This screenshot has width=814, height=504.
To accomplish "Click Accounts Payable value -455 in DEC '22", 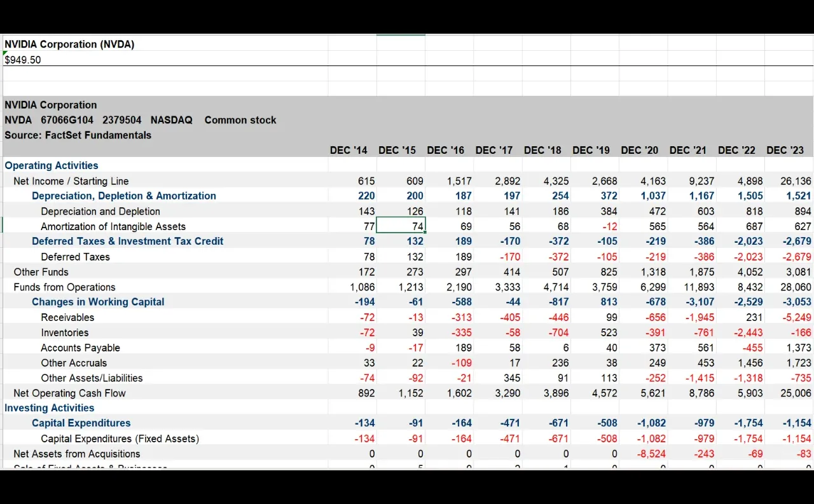I will [753, 348].
